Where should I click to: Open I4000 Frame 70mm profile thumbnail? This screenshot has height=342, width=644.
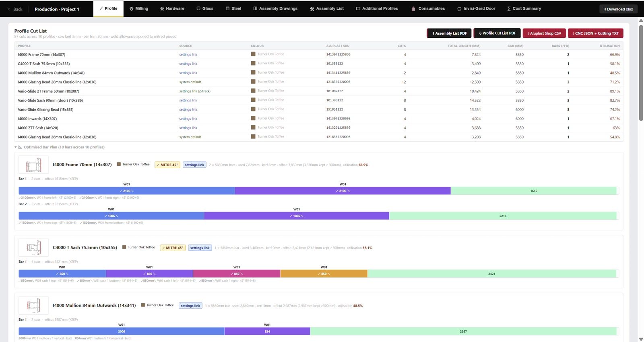tap(34, 165)
